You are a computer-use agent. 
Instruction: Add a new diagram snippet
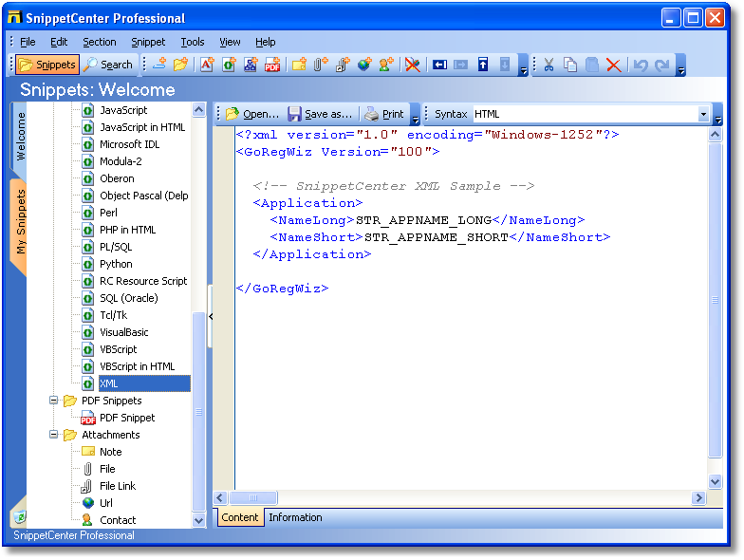tap(251, 65)
